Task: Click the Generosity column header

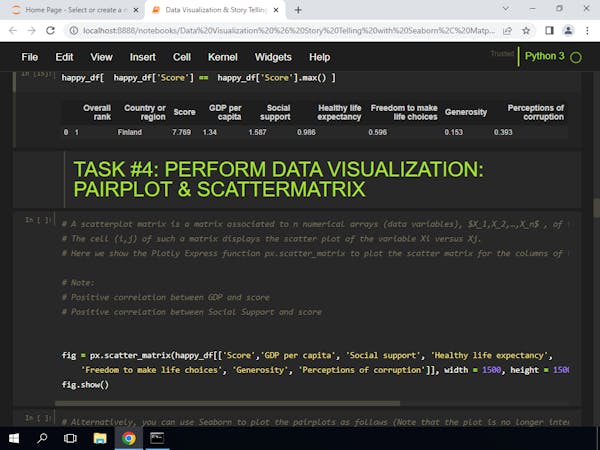Action: [466, 112]
